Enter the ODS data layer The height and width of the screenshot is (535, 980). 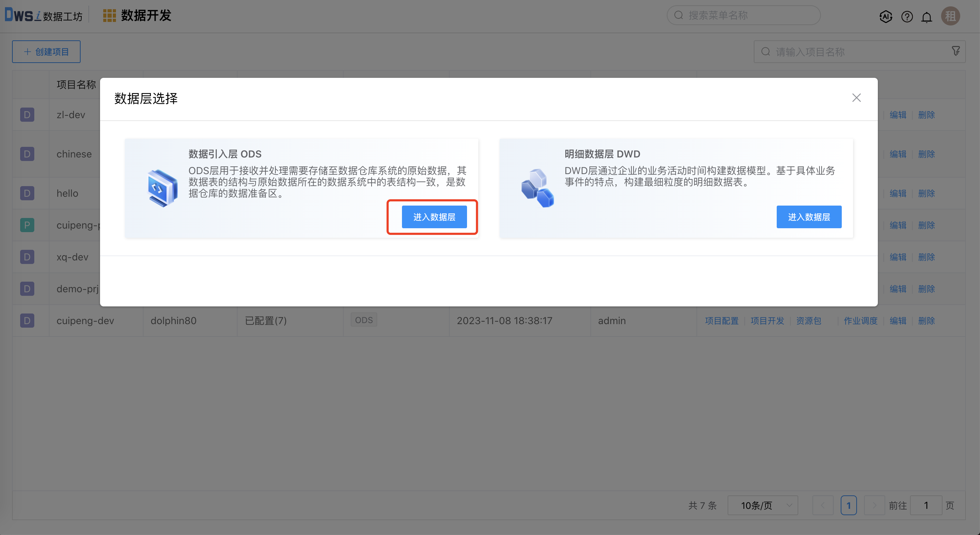(x=434, y=217)
